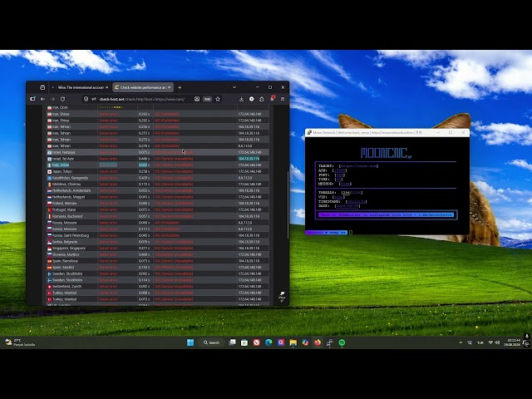Select the Check website performance tab
532x399 pixels.
[x=143, y=87]
